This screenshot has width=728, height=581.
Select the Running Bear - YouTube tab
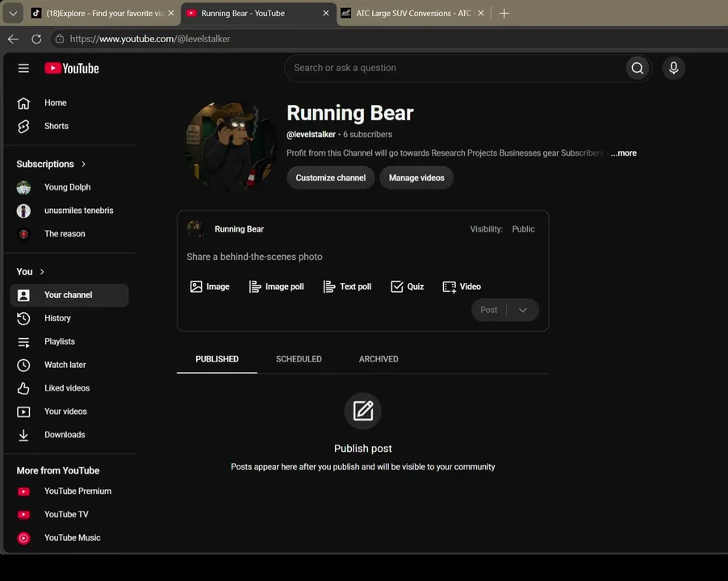257,14
